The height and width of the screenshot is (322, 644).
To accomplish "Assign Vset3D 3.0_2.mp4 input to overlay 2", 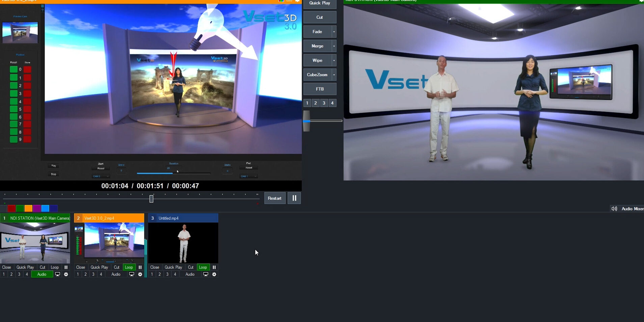I will click(85, 274).
